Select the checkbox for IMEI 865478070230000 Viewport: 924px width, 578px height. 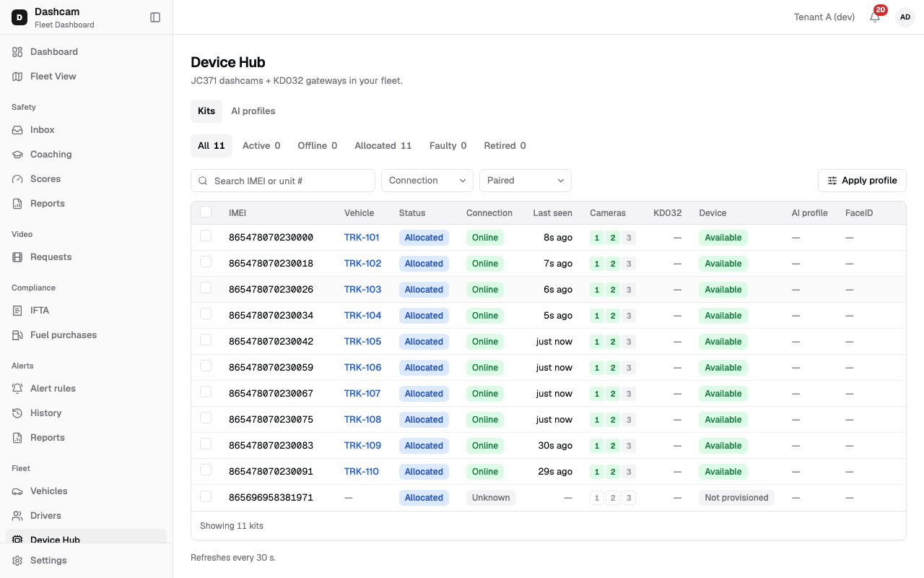point(206,236)
